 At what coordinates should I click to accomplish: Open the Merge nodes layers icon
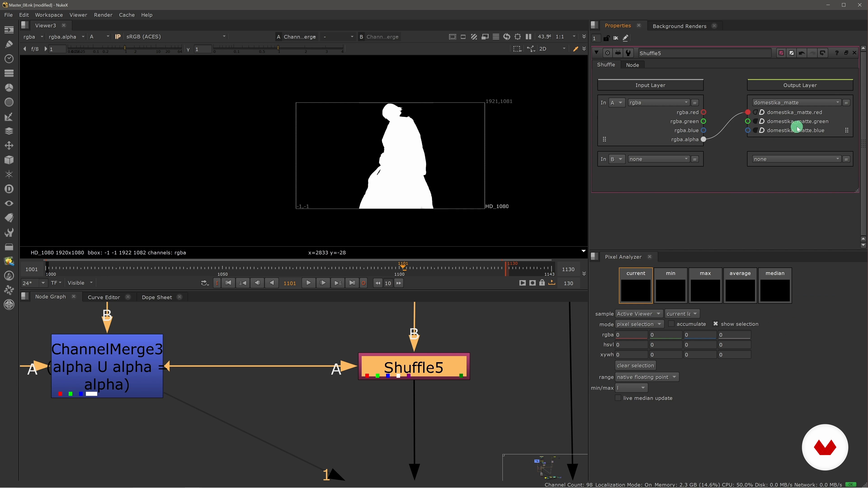tap(9, 131)
